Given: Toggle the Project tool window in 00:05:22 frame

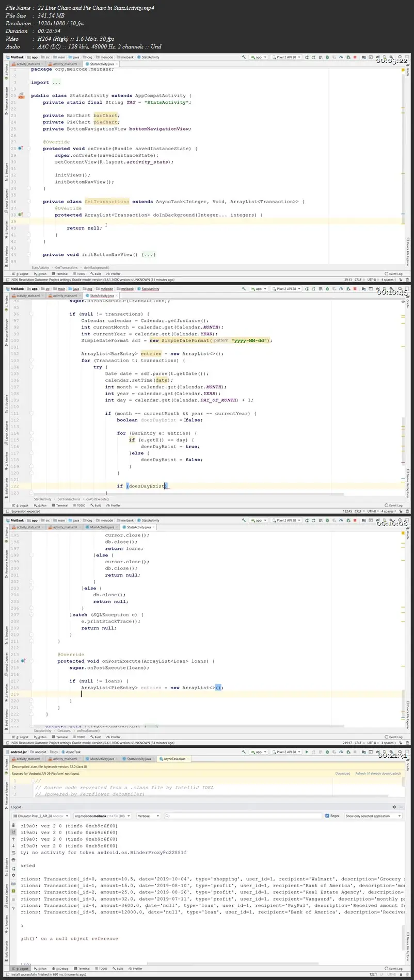Looking at the screenshot, I should (6, 71).
